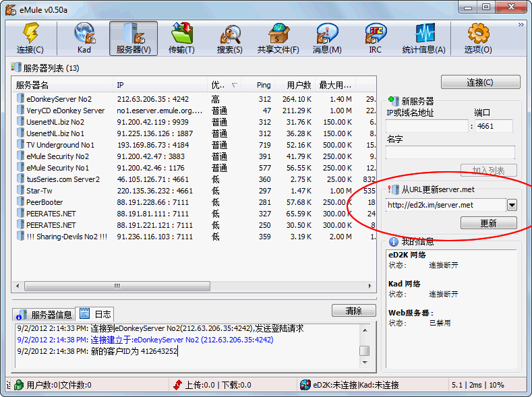Viewport: 532px width, 397px height.
Task: Sort by the 用户数 column header
Action: coord(295,85)
